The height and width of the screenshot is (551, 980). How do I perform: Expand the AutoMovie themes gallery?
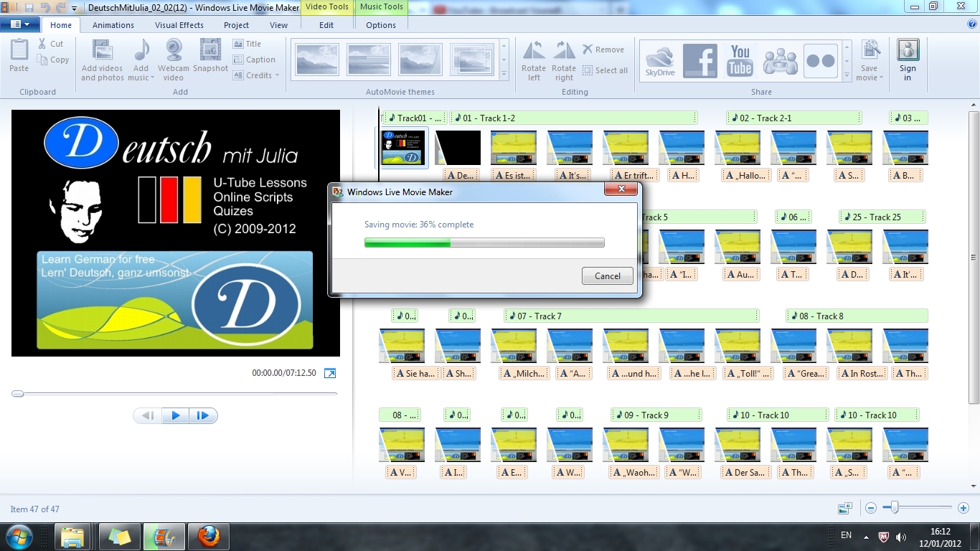click(504, 74)
